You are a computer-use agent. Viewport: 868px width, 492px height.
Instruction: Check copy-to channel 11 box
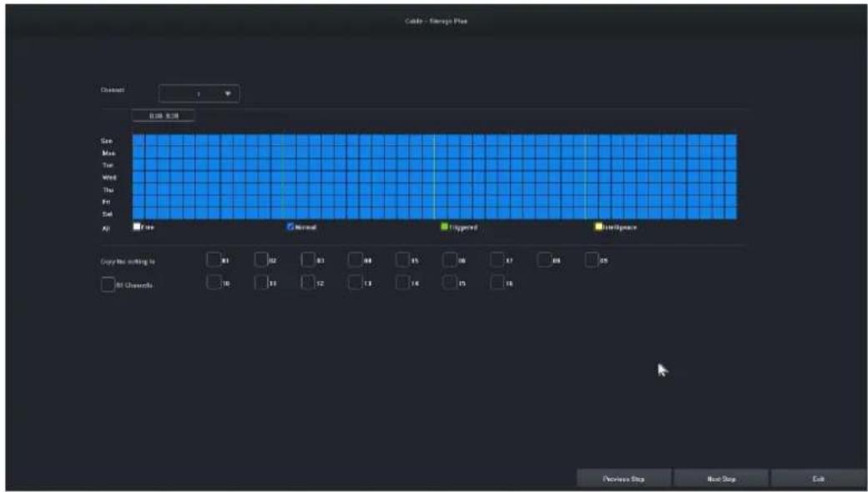tap(261, 283)
